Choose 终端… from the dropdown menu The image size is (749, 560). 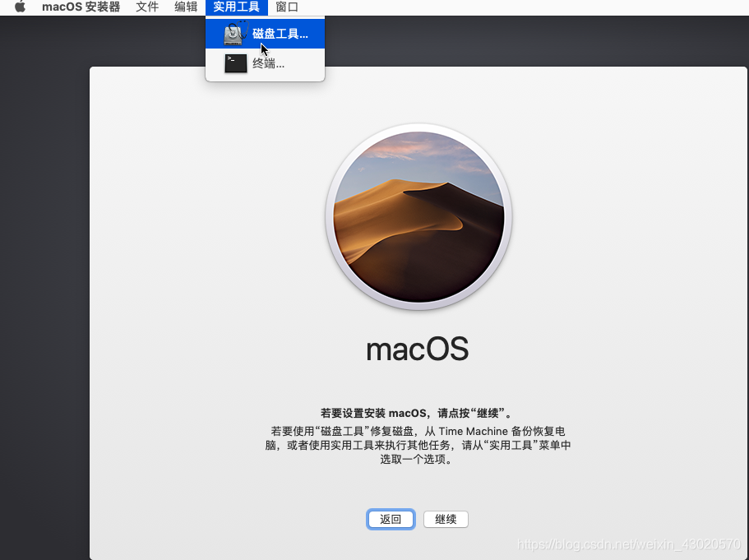coord(265,63)
